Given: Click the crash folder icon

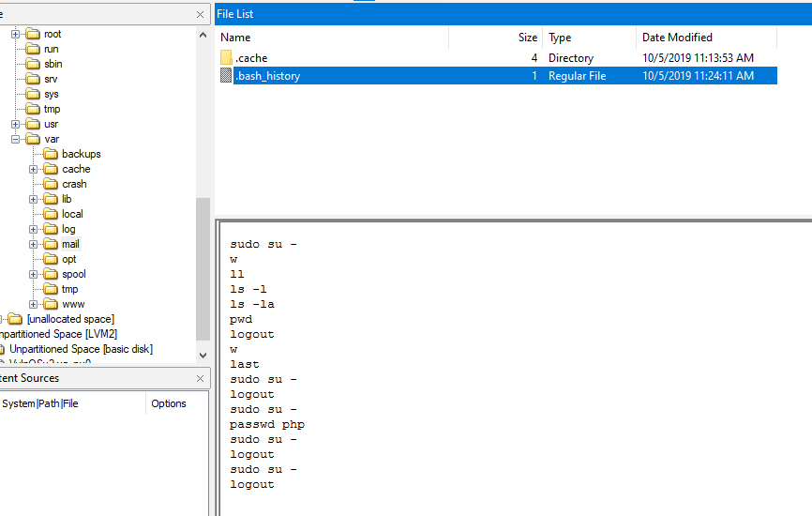Looking at the screenshot, I should (x=51, y=184).
